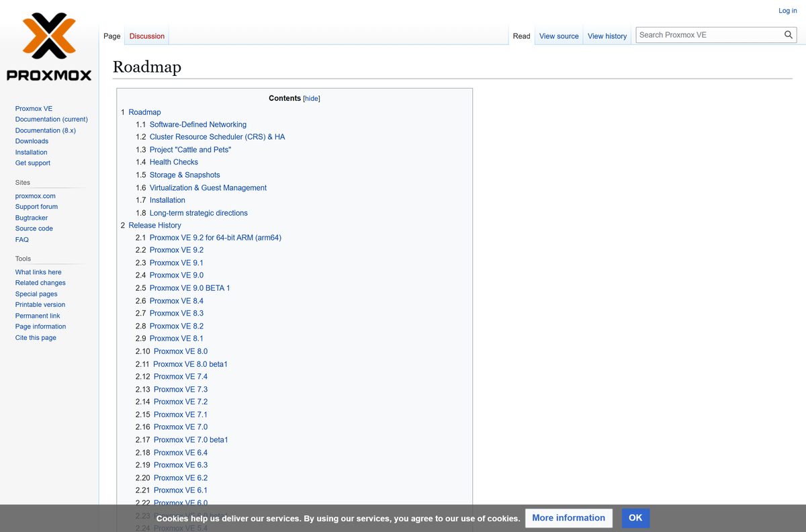The height and width of the screenshot is (532, 806).
Task: Open Proxmox VE 9.2 for 64-bit ARM entry
Action: pos(216,238)
